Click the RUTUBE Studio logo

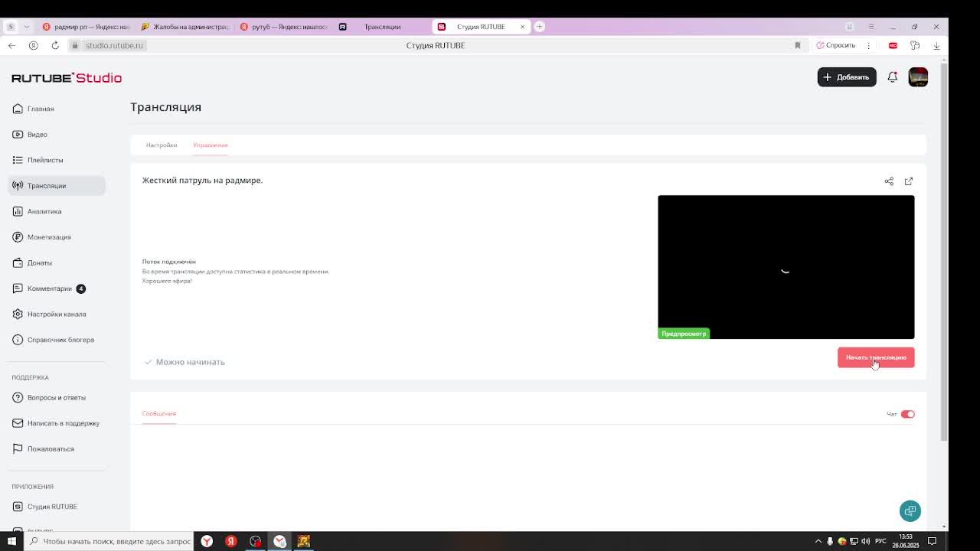[x=67, y=77]
